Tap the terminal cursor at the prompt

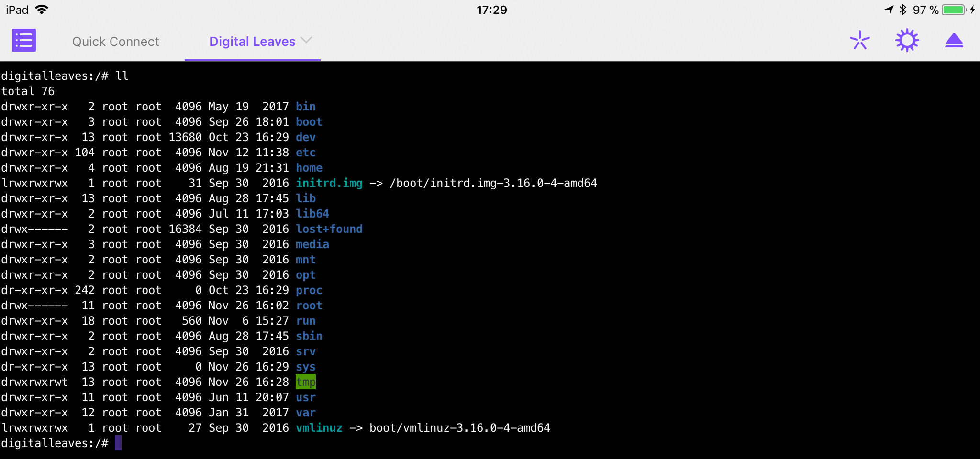[118, 443]
